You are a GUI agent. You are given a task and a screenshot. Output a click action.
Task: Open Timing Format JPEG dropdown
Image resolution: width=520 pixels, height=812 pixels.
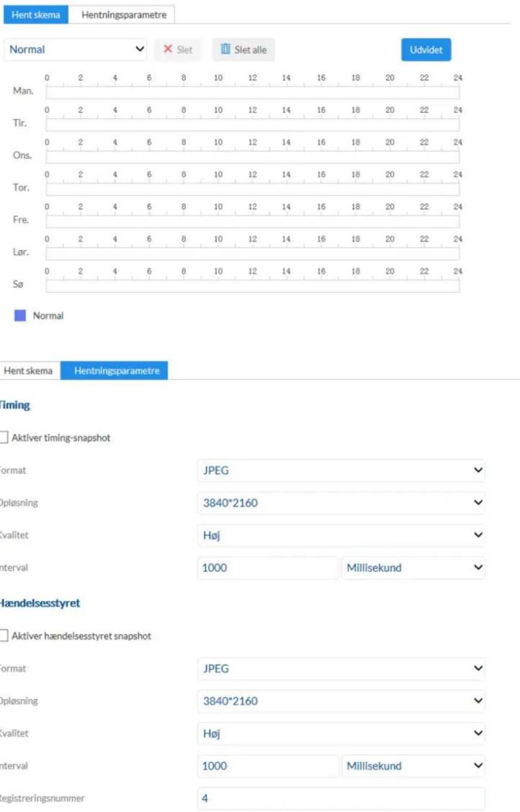341,470
